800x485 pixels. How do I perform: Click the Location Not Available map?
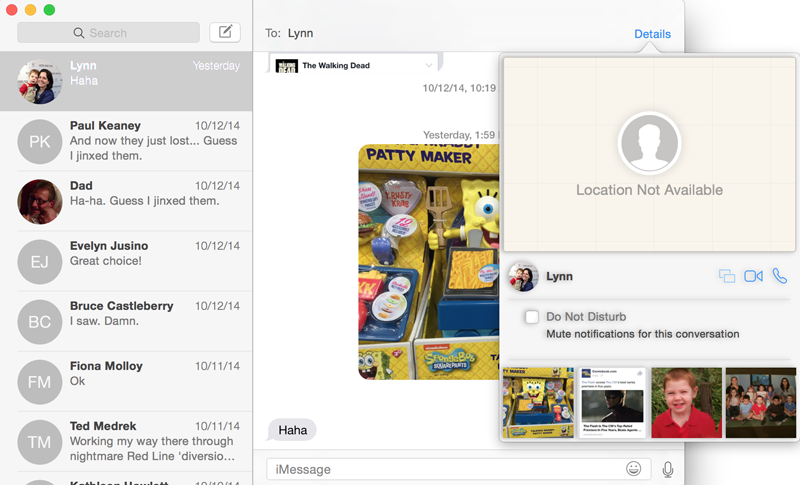tap(649, 154)
